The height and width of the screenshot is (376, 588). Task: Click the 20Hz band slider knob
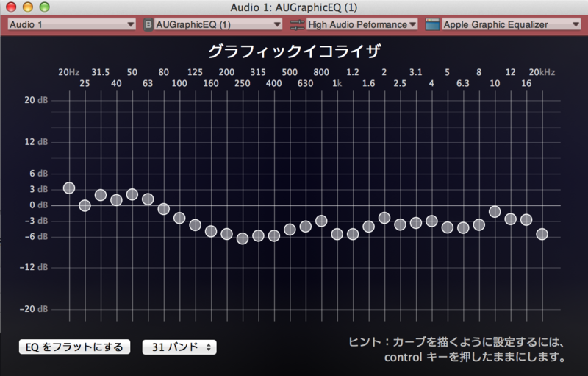point(69,188)
